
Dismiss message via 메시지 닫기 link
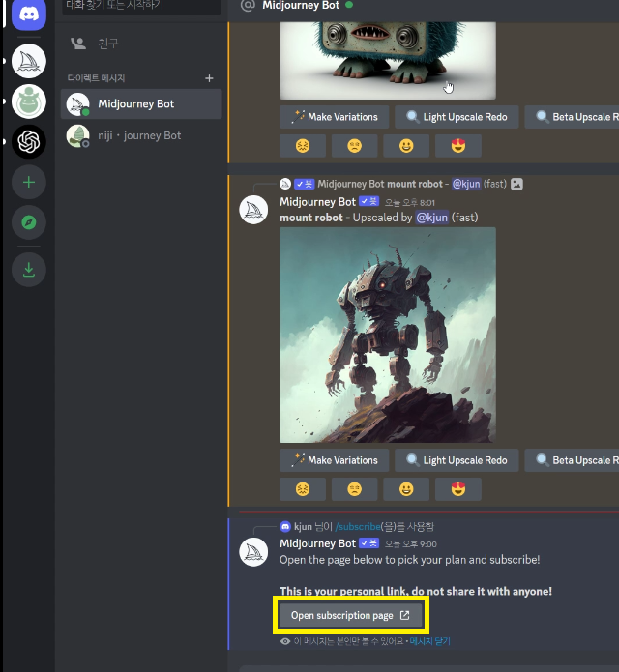pos(430,641)
